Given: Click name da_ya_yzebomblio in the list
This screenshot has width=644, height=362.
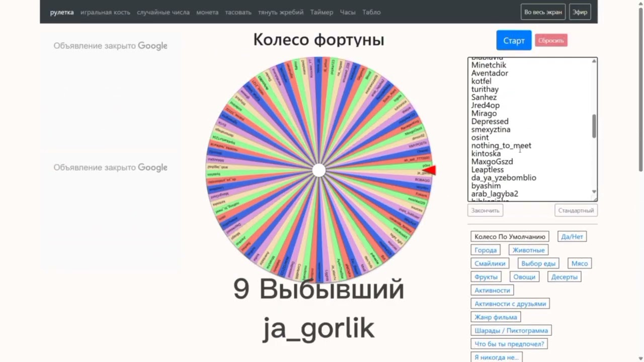Looking at the screenshot, I should tap(504, 177).
